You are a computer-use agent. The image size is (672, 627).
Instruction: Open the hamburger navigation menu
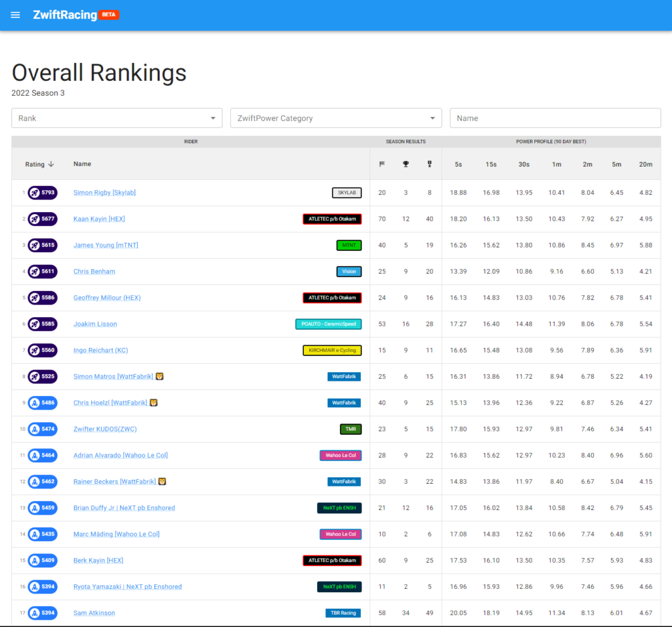(16, 15)
